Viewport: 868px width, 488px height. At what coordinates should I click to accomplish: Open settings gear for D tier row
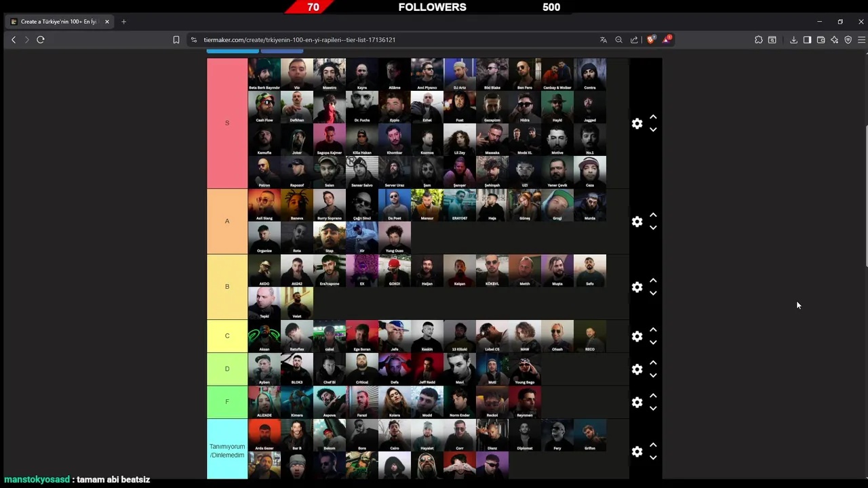tap(637, 369)
